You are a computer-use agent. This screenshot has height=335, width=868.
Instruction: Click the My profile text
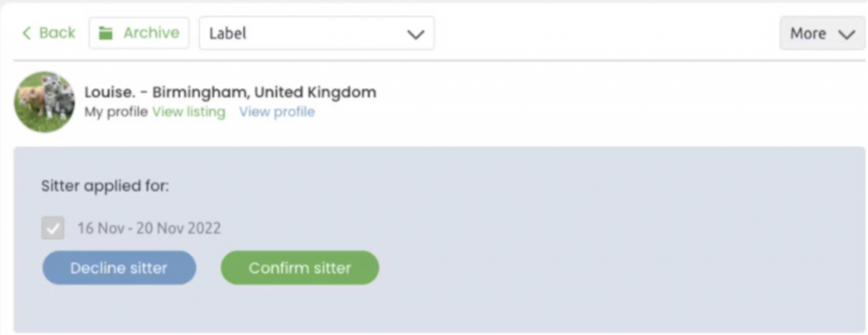pyautogui.click(x=115, y=113)
